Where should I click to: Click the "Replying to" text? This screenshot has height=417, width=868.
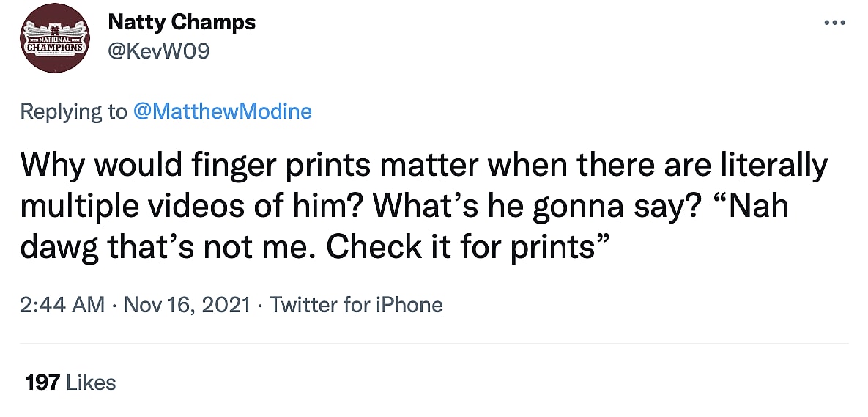click(x=73, y=111)
